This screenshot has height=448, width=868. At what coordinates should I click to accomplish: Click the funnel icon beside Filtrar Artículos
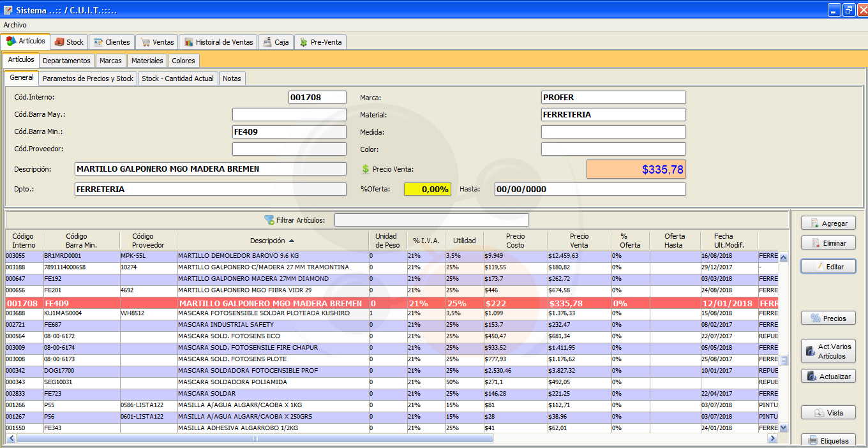click(x=269, y=220)
